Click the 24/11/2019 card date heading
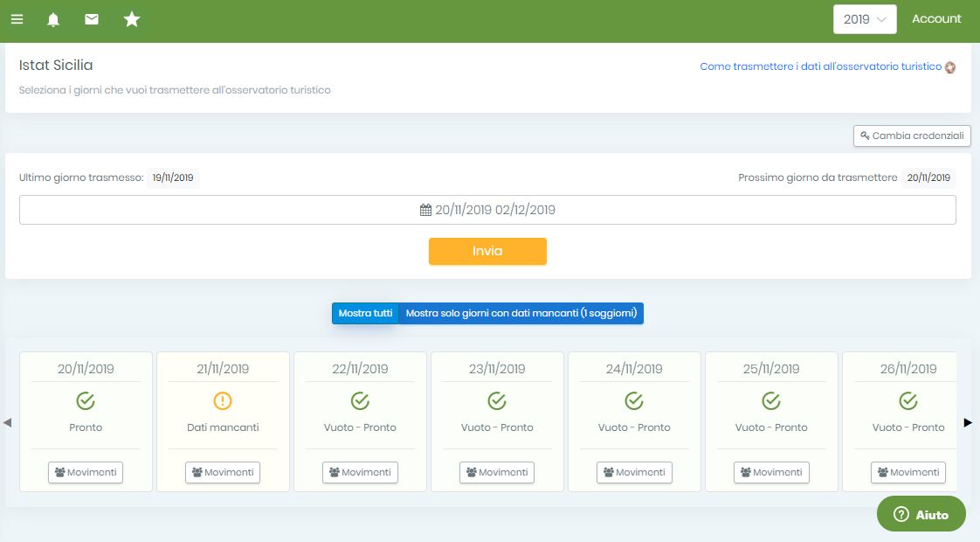 [x=634, y=369]
